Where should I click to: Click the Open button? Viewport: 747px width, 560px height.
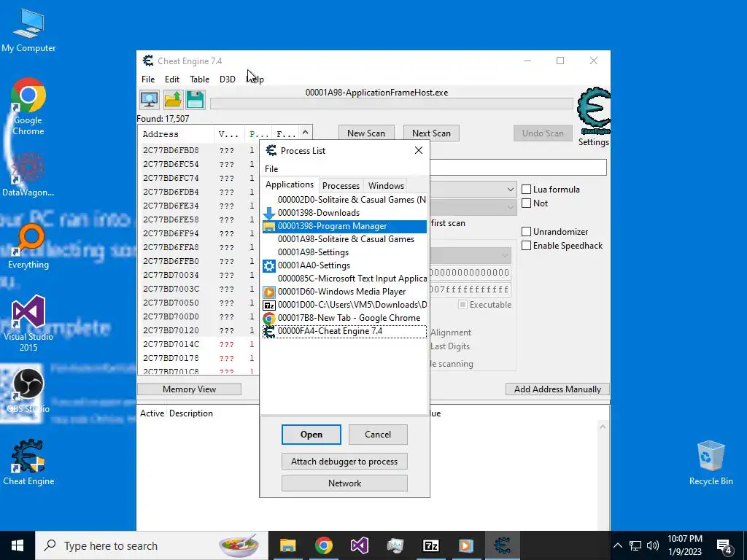pyautogui.click(x=311, y=435)
